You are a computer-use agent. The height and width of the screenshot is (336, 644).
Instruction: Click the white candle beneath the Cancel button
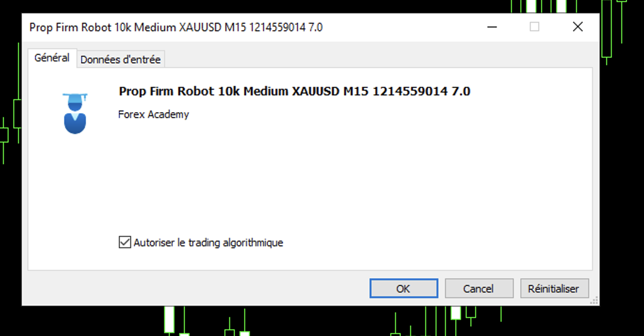coord(455,312)
